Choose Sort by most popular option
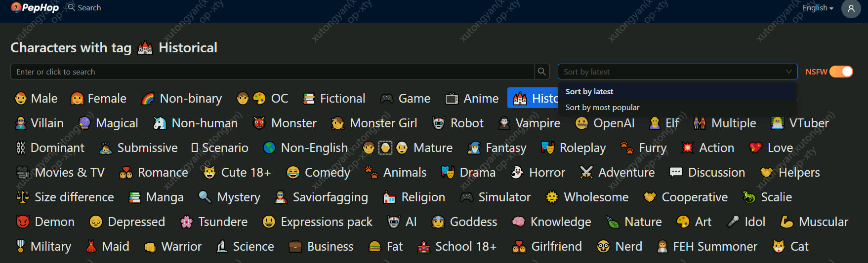868x263 pixels. pos(677,108)
